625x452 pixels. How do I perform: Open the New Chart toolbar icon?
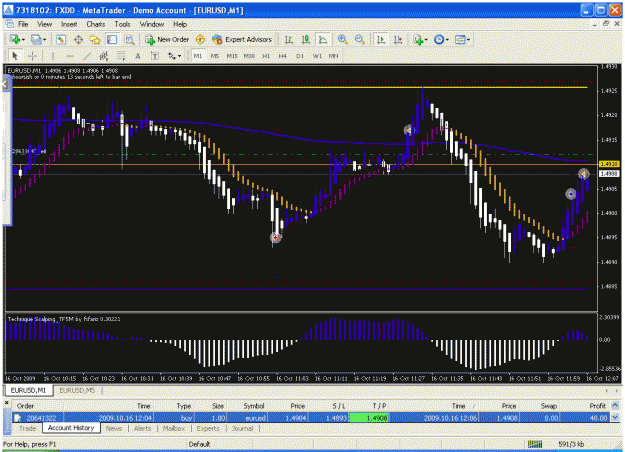tap(15, 39)
